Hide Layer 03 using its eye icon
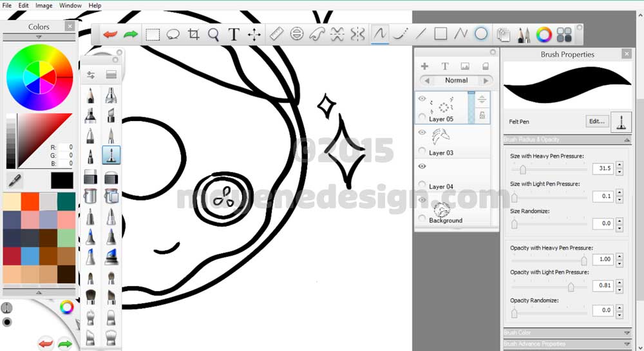Viewport: 644px width, 351px height. pos(422,132)
